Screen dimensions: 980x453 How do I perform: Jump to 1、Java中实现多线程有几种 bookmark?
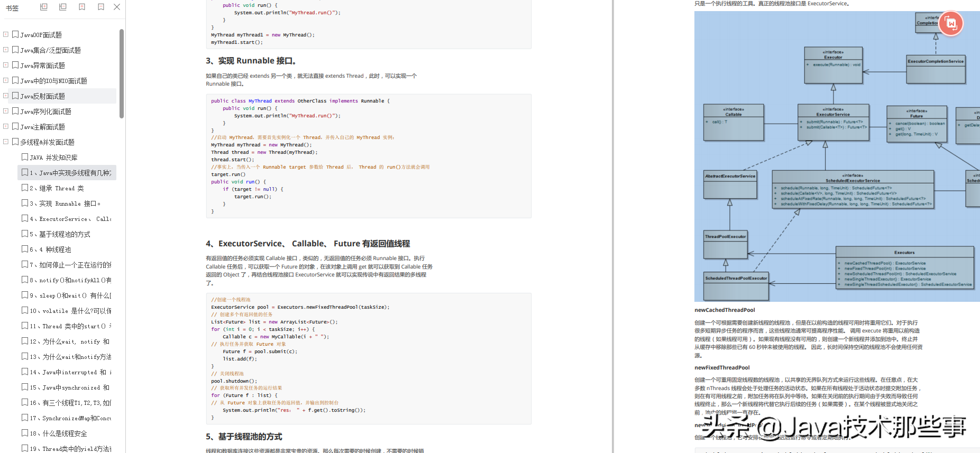(x=70, y=173)
